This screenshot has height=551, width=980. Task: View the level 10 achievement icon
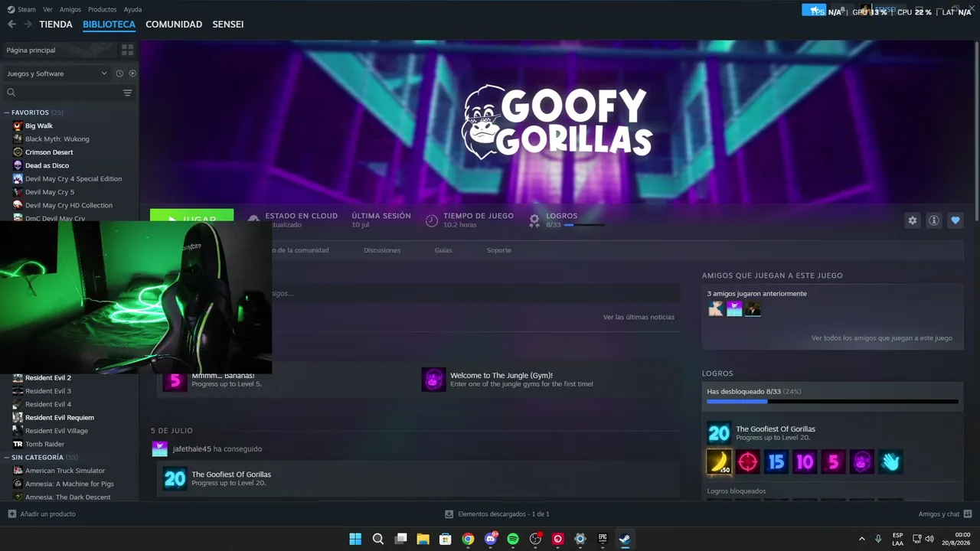tap(805, 461)
